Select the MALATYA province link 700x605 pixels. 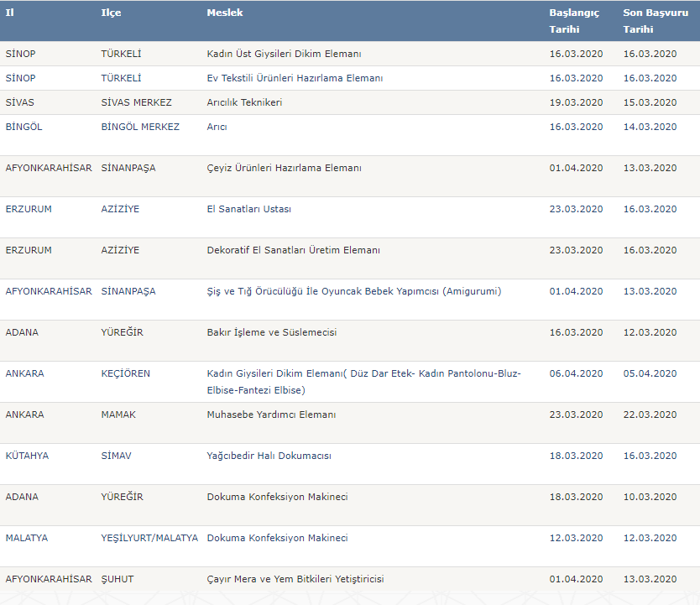click(26, 538)
